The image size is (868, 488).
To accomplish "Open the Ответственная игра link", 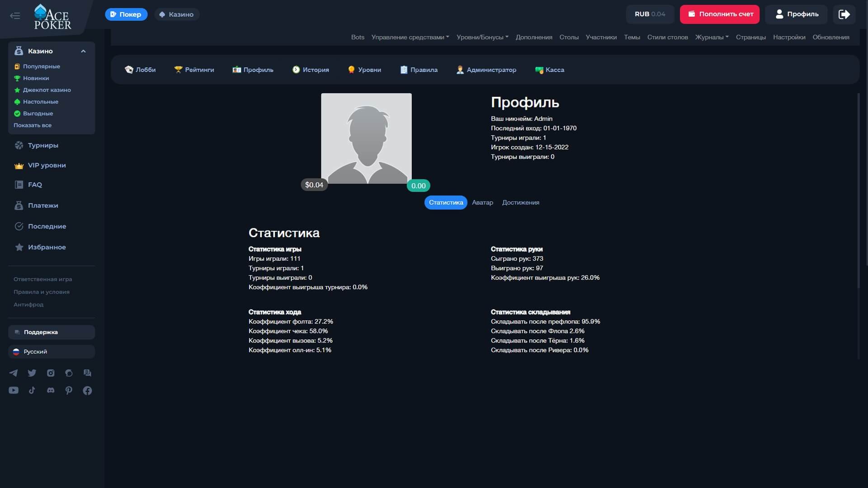I will [x=43, y=279].
